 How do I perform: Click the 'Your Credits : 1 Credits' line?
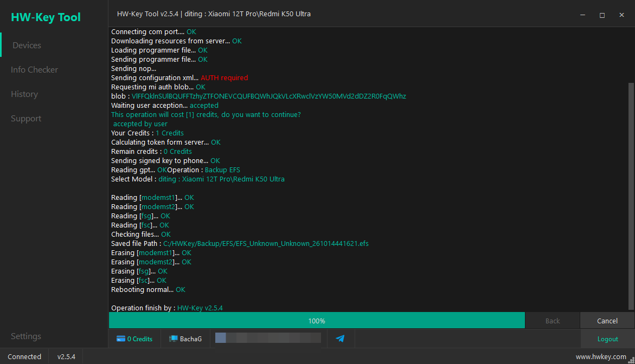click(147, 133)
